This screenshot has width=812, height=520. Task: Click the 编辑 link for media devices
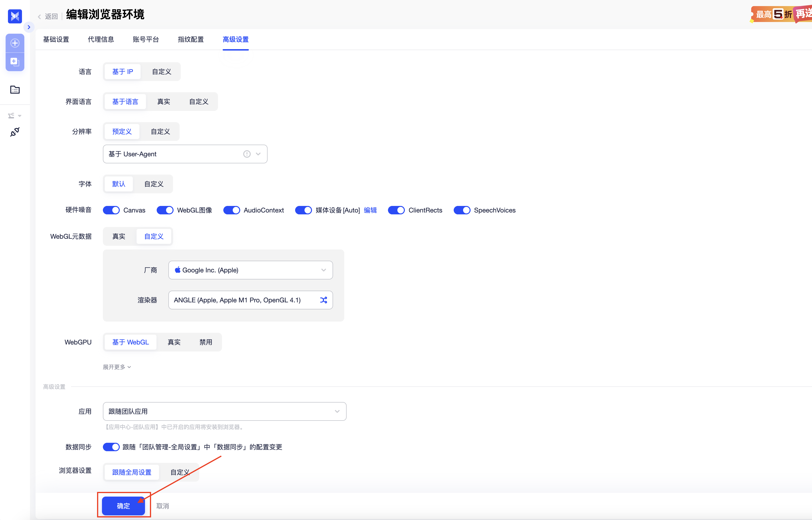point(370,210)
